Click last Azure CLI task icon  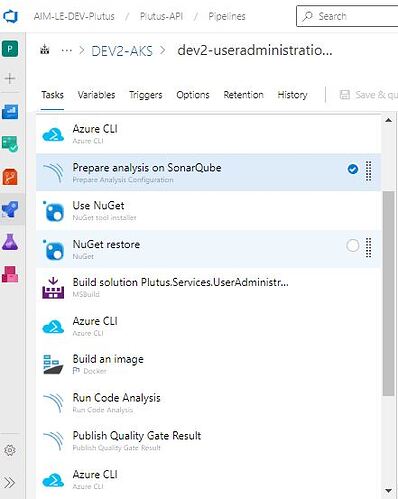click(53, 480)
